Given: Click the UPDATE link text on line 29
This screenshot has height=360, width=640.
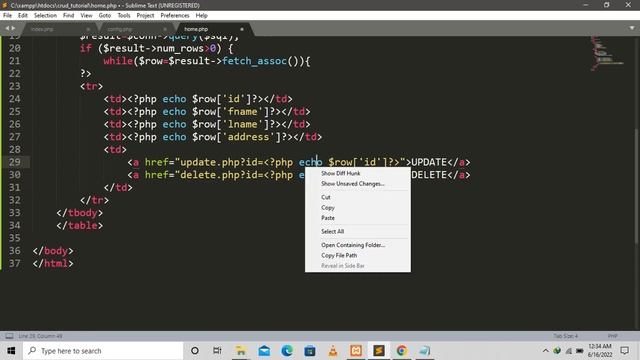Looking at the screenshot, I should tap(429, 162).
